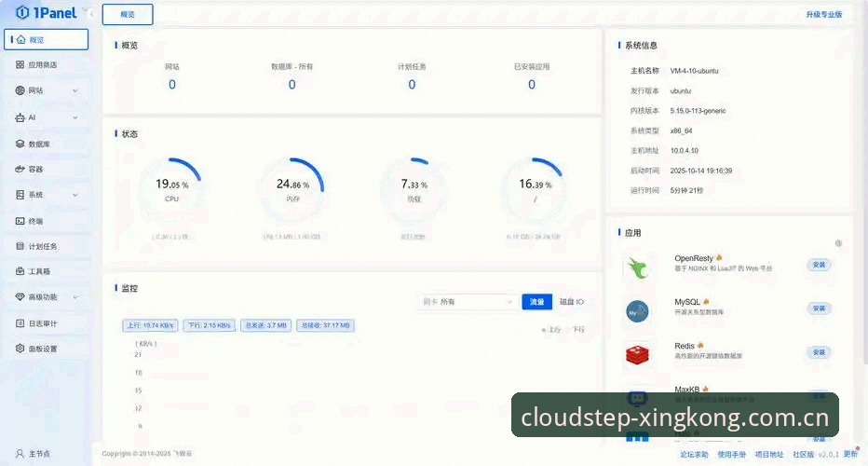Open the 网卡 所有 dropdown

(467, 301)
